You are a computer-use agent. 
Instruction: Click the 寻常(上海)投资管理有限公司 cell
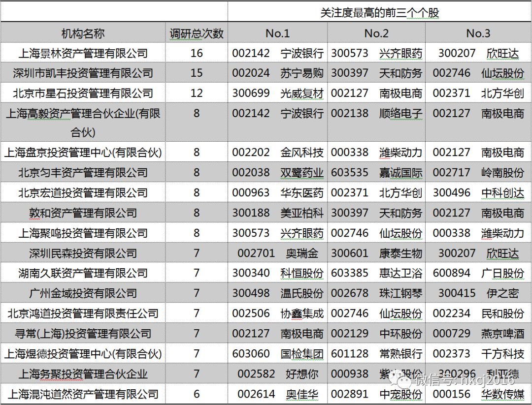point(83,333)
